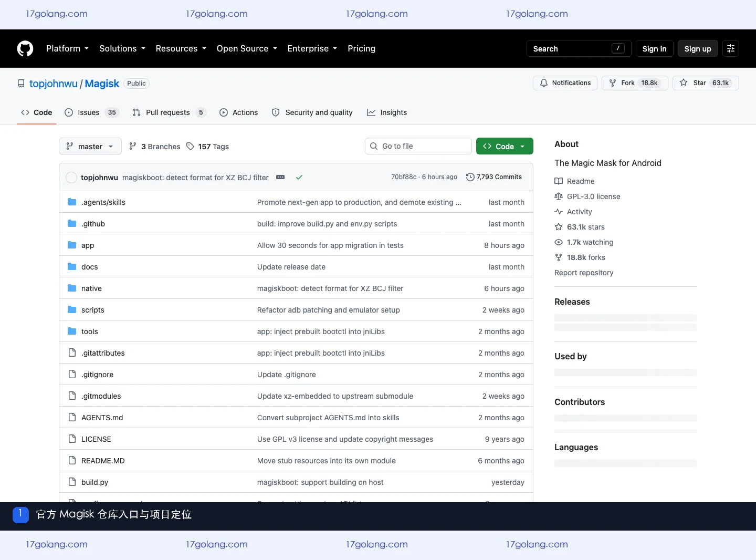Open the appearance settings icon beside Sign up
This screenshot has width=756, height=560.
coord(731,48)
